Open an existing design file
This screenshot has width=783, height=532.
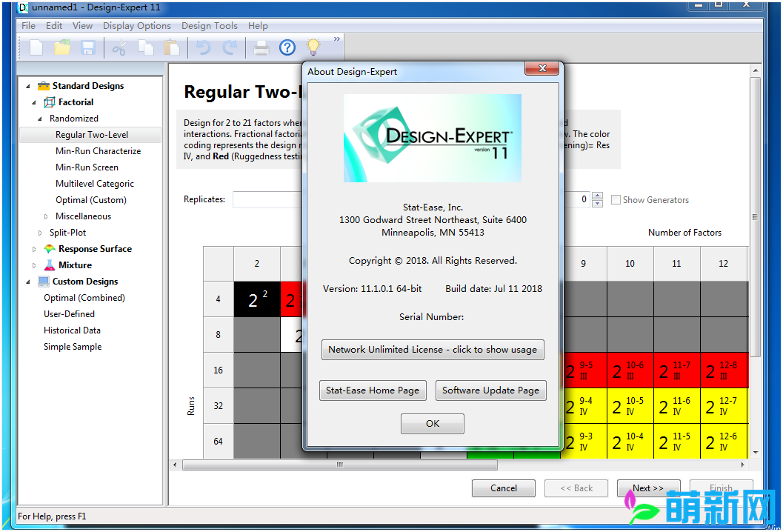61,47
